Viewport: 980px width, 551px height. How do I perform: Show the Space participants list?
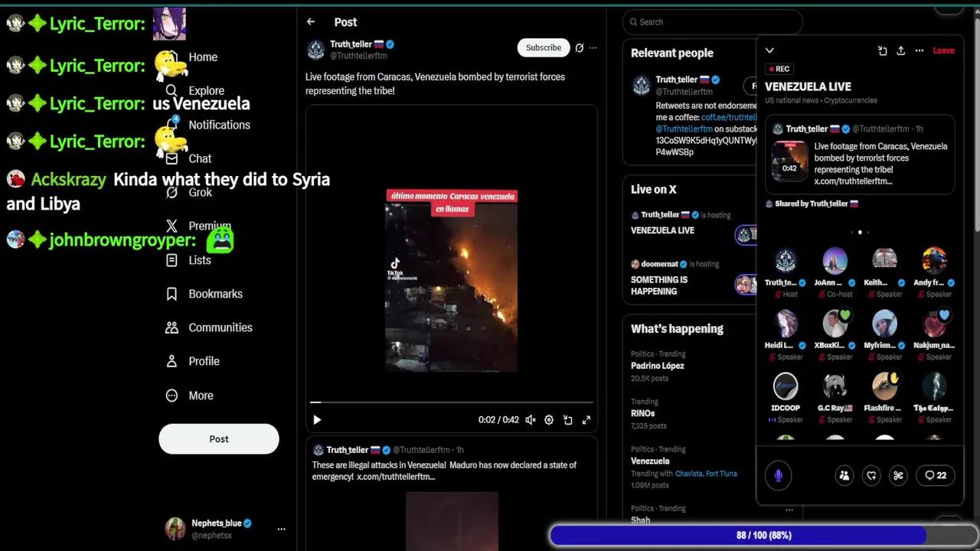point(844,475)
